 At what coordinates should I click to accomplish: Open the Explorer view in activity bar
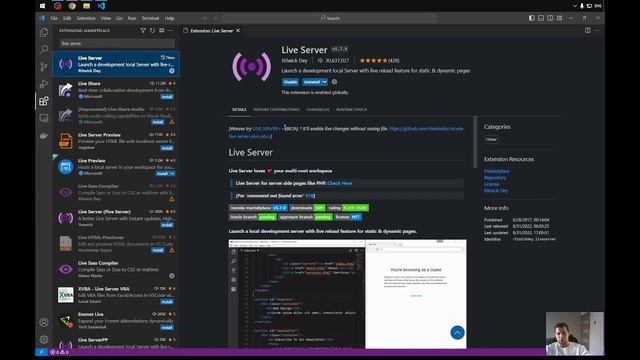click(x=44, y=32)
